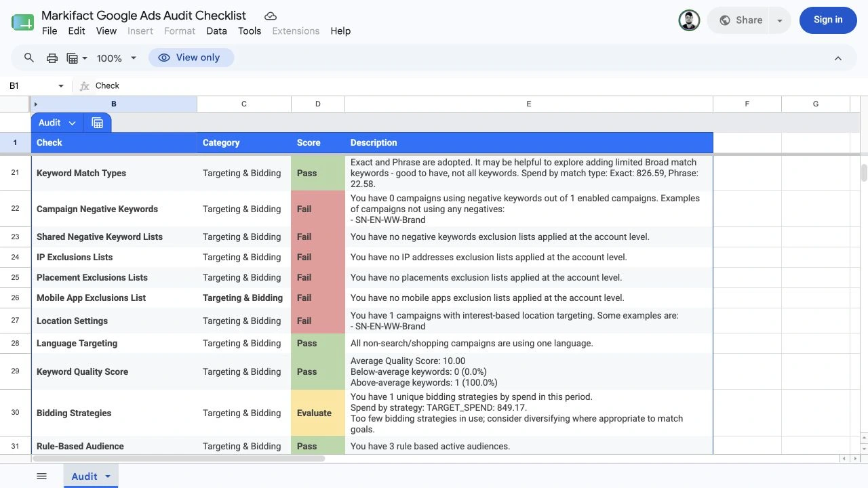Select the Placement Exclusions Lists cell

click(114, 278)
